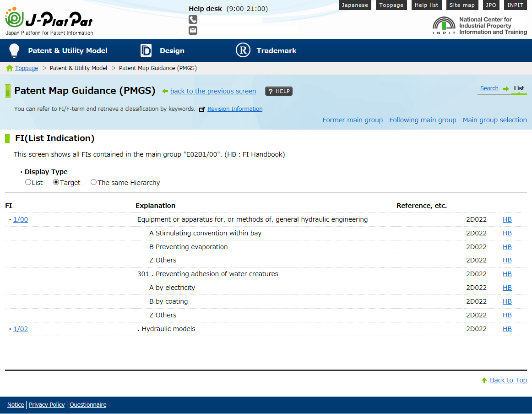Click the home icon in breadcrumb
The image size is (532, 414).
[10, 68]
